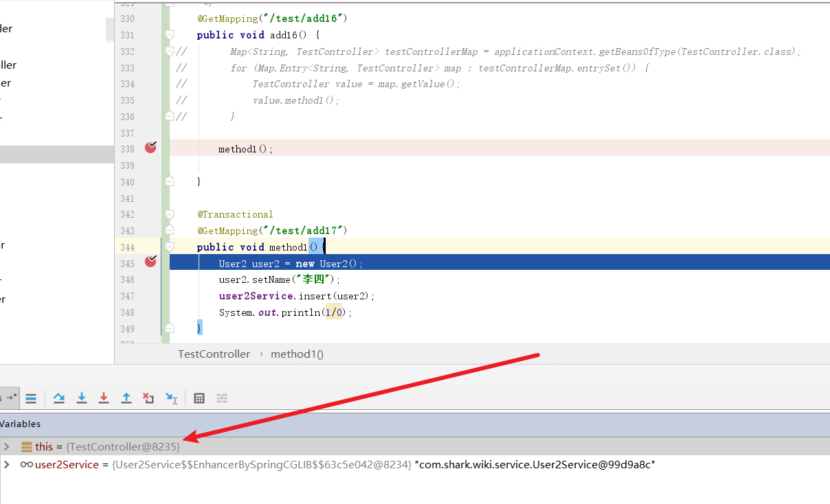Click the Show Execution Point icon

click(x=31, y=398)
